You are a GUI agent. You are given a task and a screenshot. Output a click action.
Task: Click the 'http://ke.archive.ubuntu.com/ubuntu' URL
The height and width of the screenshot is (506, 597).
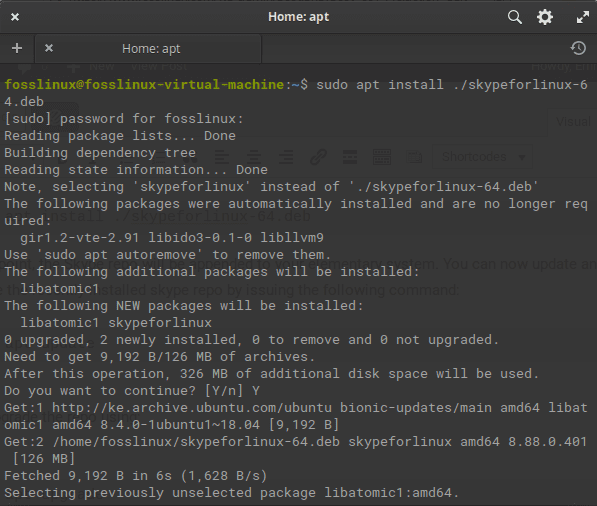pos(192,408)
